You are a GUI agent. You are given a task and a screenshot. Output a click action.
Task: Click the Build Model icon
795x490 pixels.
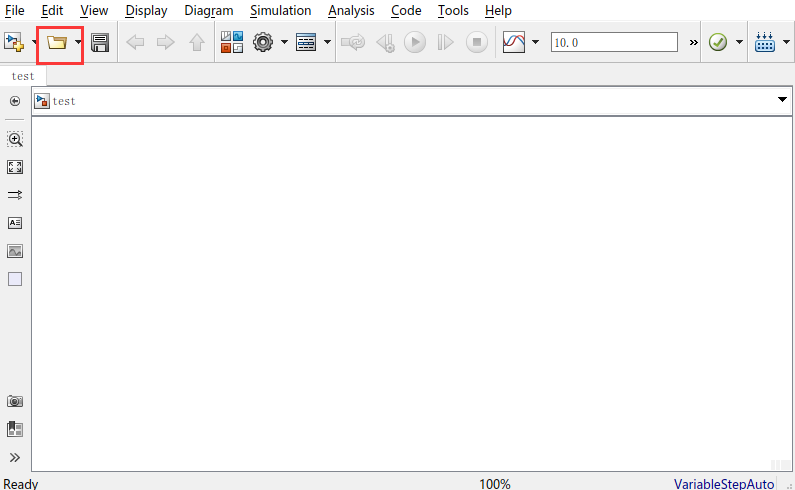[765, 42]
